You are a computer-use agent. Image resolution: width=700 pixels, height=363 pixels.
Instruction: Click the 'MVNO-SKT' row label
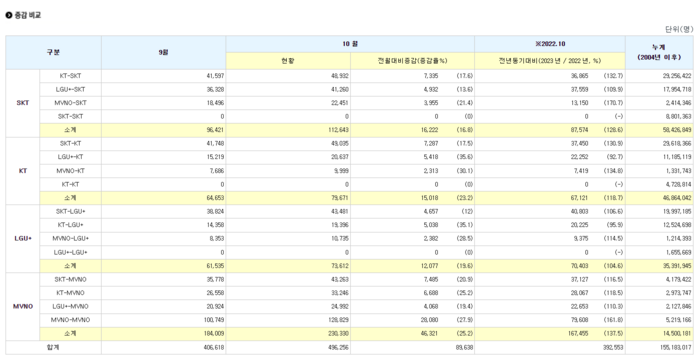[71, 103]
